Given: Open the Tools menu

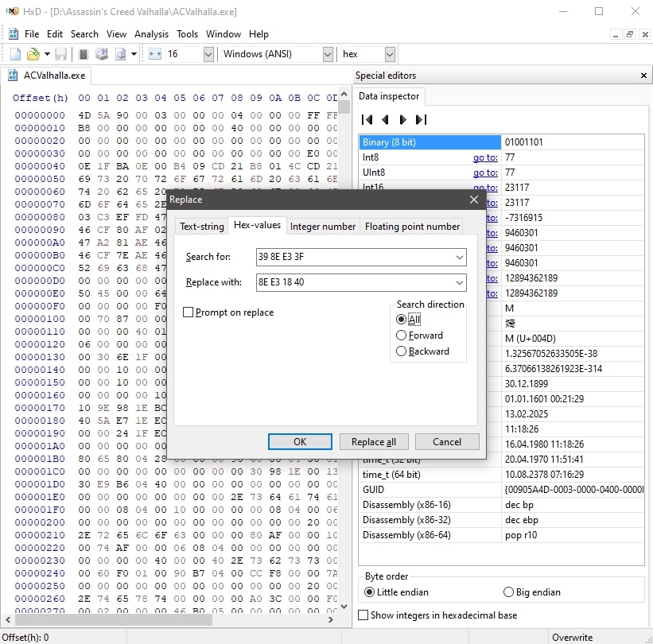Looking at the screenshot, I should pyautogui.click(x=187, y=34).
